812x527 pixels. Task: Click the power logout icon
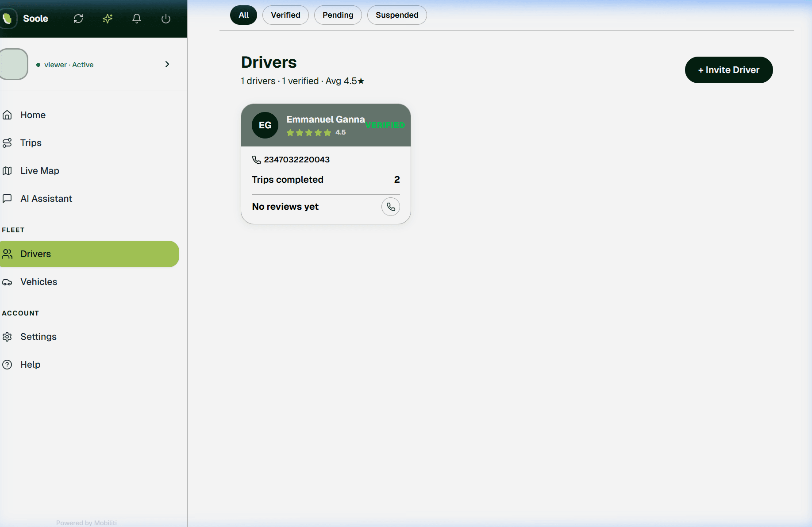click(166, 19)
